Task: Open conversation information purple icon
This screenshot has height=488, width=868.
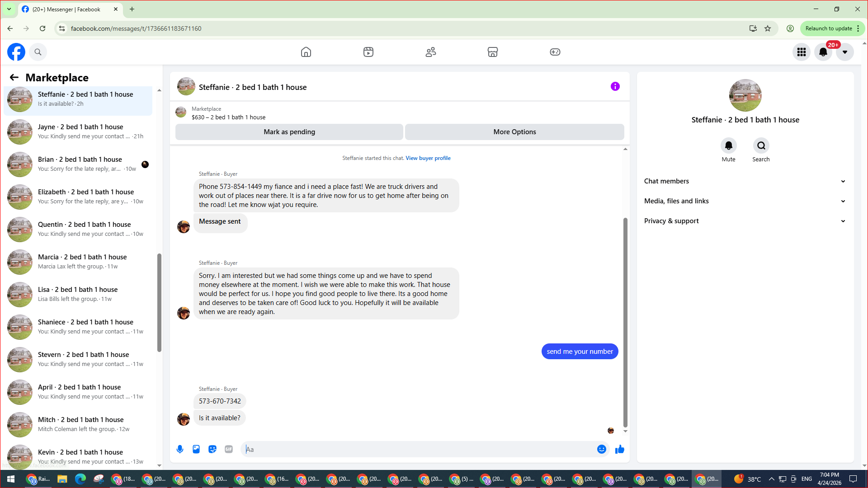Action: point(615,86)
